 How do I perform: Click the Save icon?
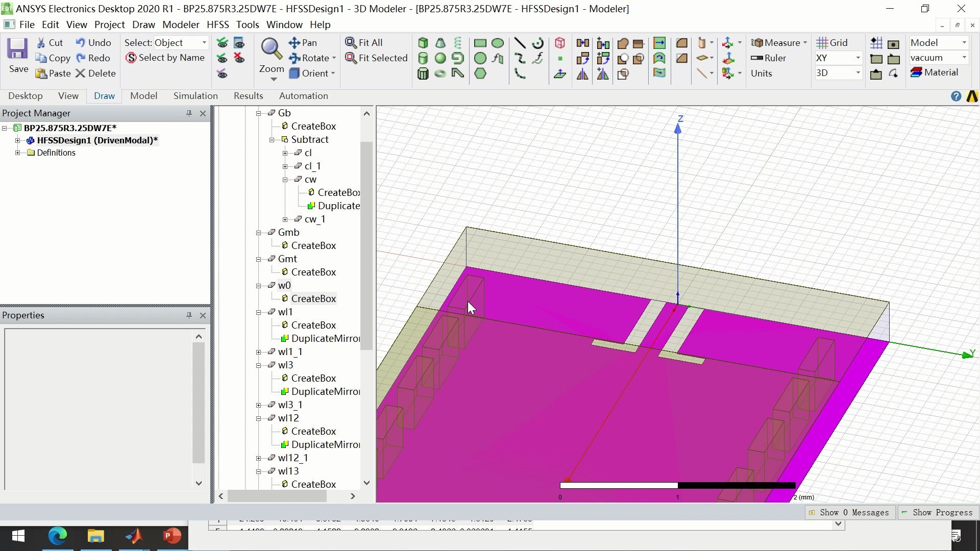point(18,50)
